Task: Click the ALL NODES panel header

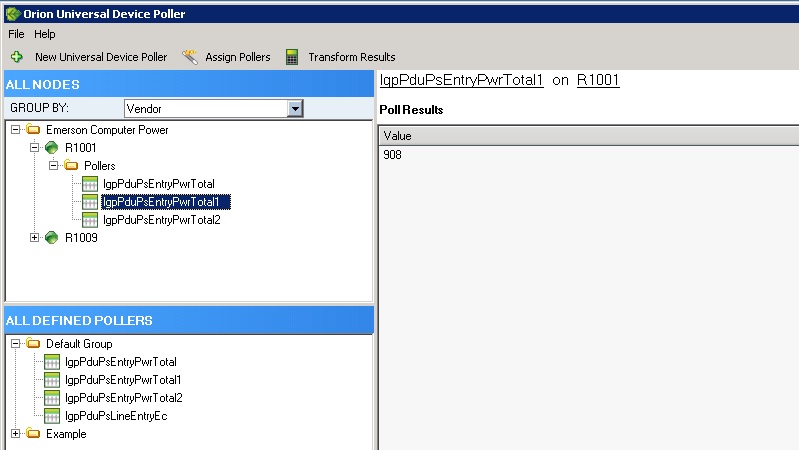Action: pos(189,84)
